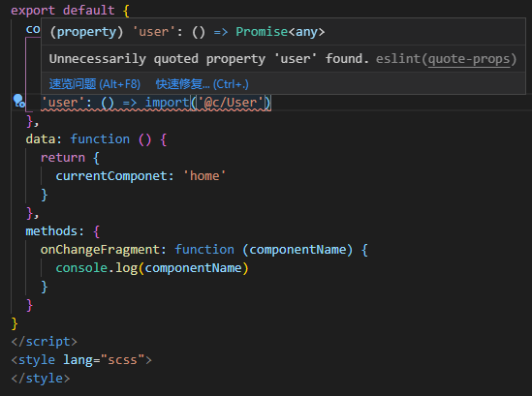This screenshot has height=396, width=532.
Task: Click the "scss" lang attribute value
Action: 122,360
